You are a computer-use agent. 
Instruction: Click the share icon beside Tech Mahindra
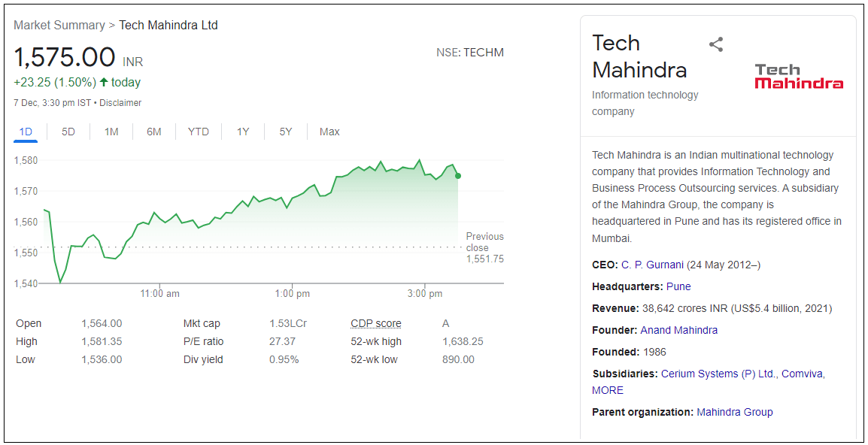pyautogui.click(x=716, y=44)
